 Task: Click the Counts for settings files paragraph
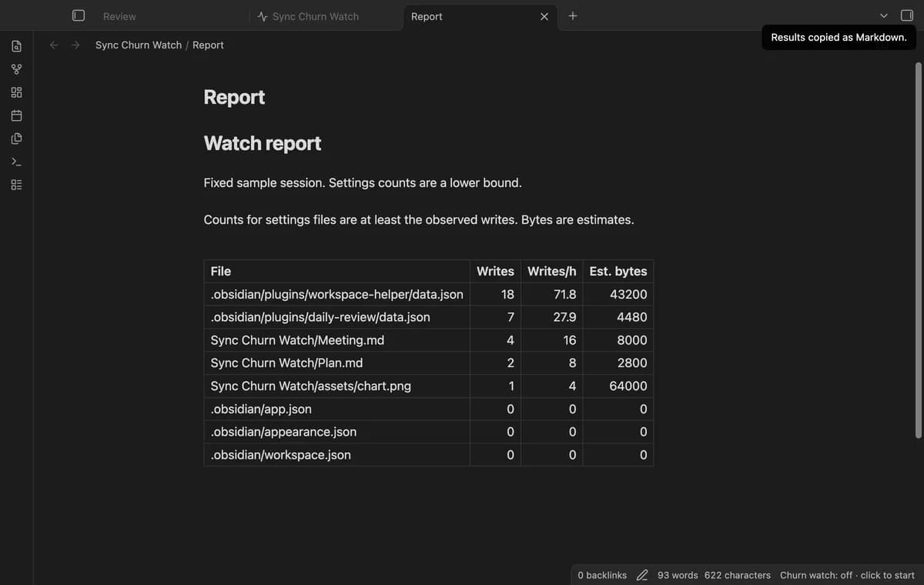[419, 220]
